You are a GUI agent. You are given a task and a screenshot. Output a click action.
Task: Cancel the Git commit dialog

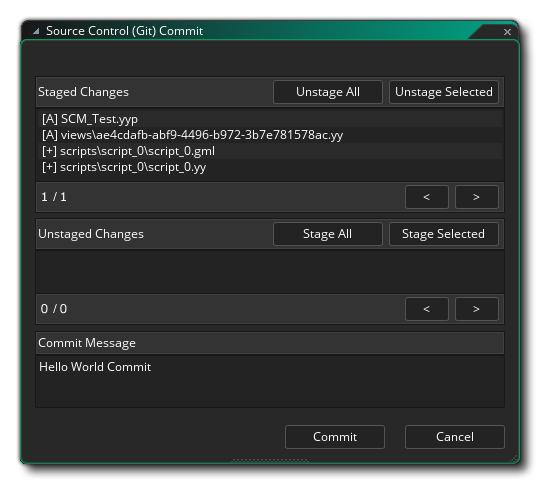455,437
